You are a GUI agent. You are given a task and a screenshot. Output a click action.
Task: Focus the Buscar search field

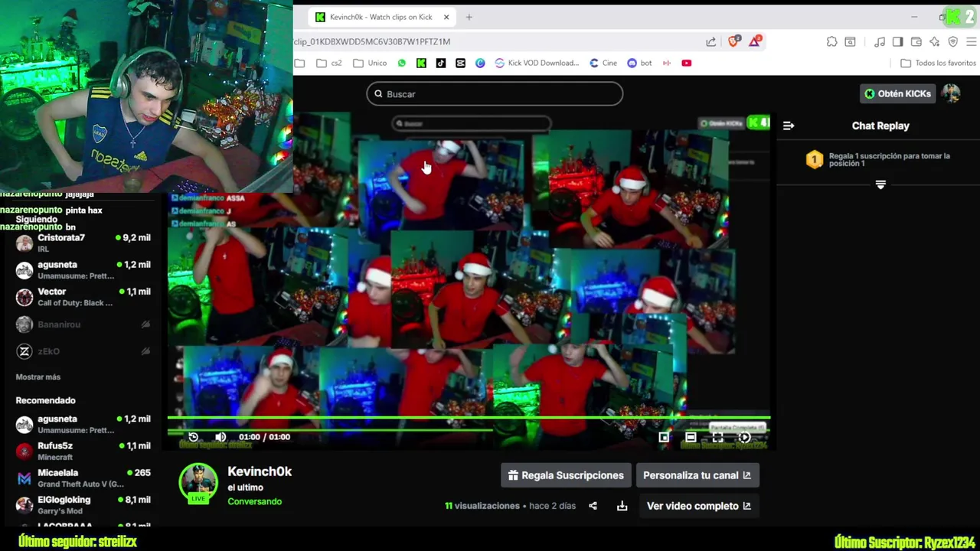[495, 94]
